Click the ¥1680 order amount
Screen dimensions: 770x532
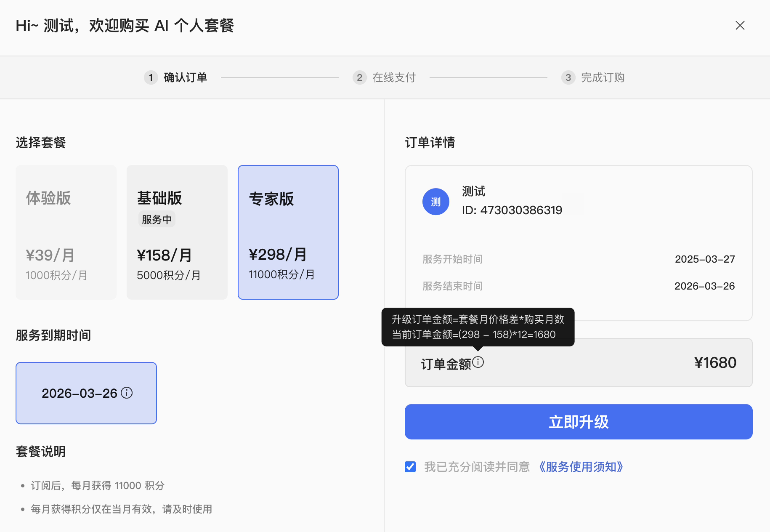coord(715,363)
